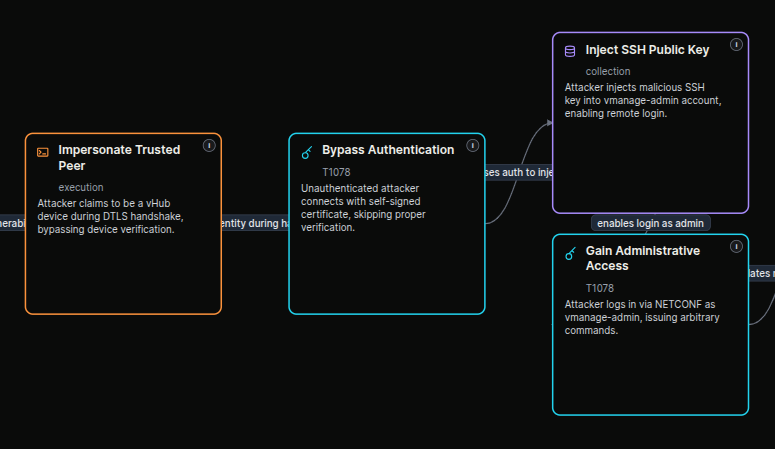The image size is (775, 449).
Task: Click the 'entity during' edge label
Action: coord(255,224)
